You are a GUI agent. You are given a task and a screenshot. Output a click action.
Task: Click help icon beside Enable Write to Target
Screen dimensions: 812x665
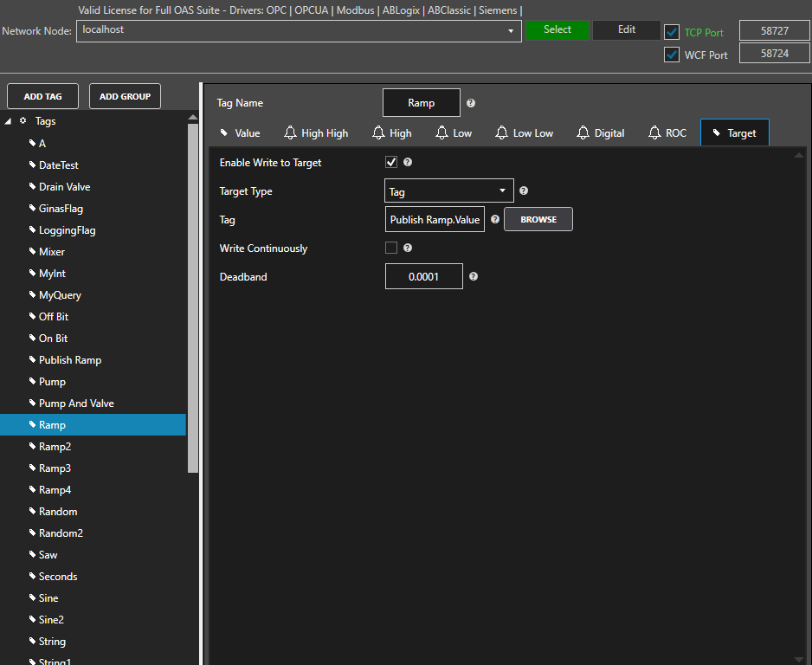408,162
